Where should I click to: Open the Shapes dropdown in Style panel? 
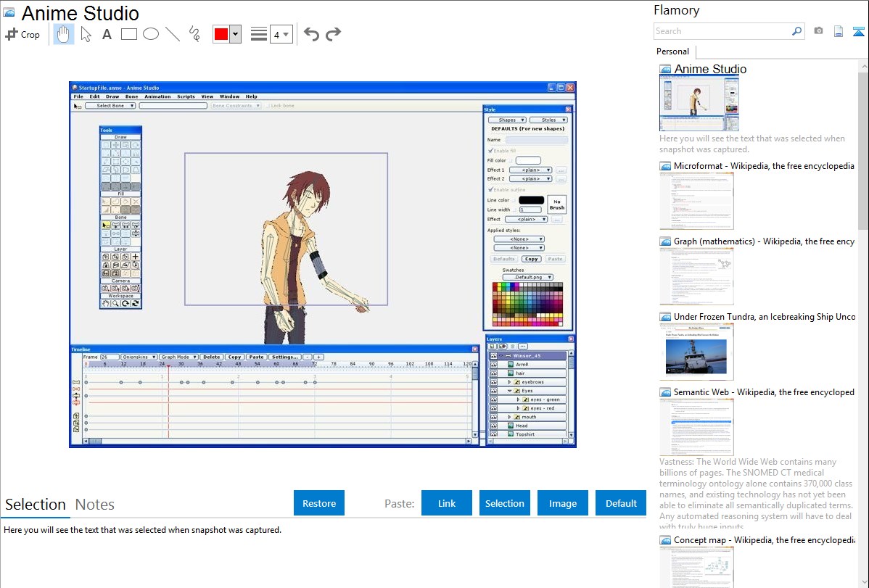[507, 120]
